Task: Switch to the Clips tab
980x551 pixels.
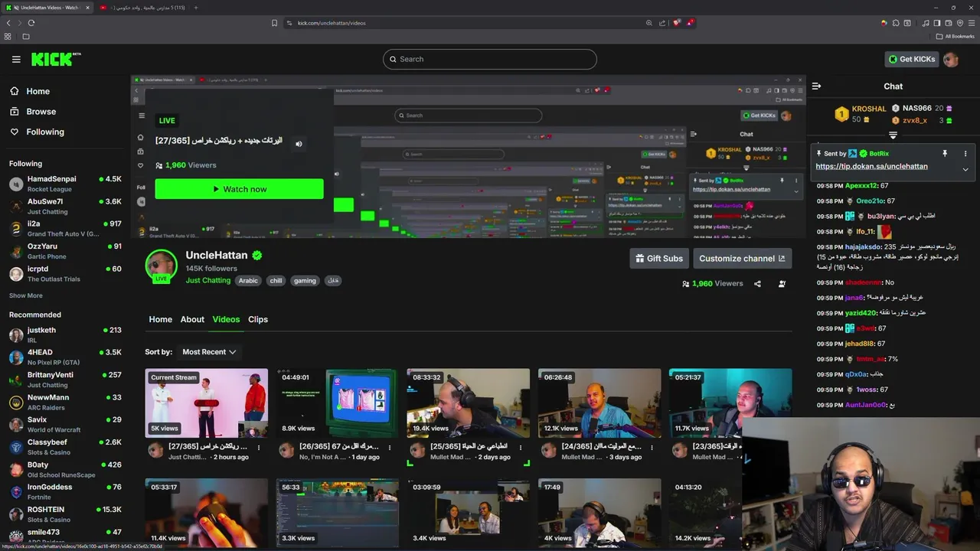Action: [258, 319]
